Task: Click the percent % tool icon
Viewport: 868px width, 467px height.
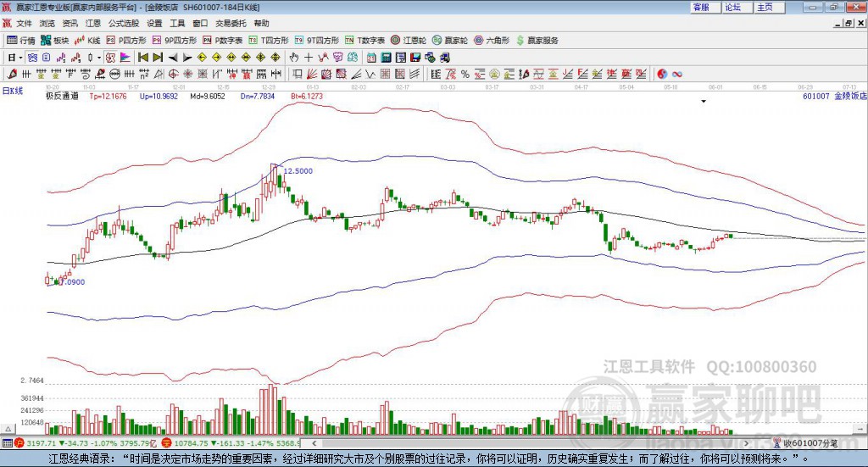Action: pyautogui.click(x=465, y=74)
